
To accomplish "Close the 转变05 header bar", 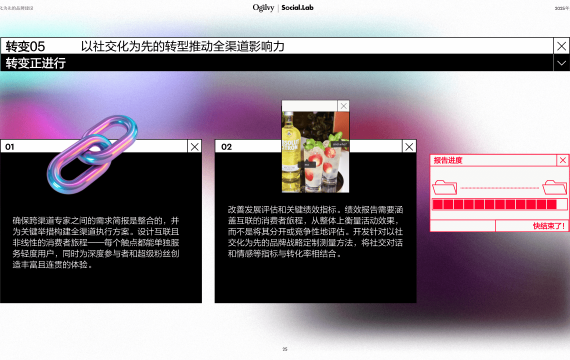I will [x=561, y=46].
